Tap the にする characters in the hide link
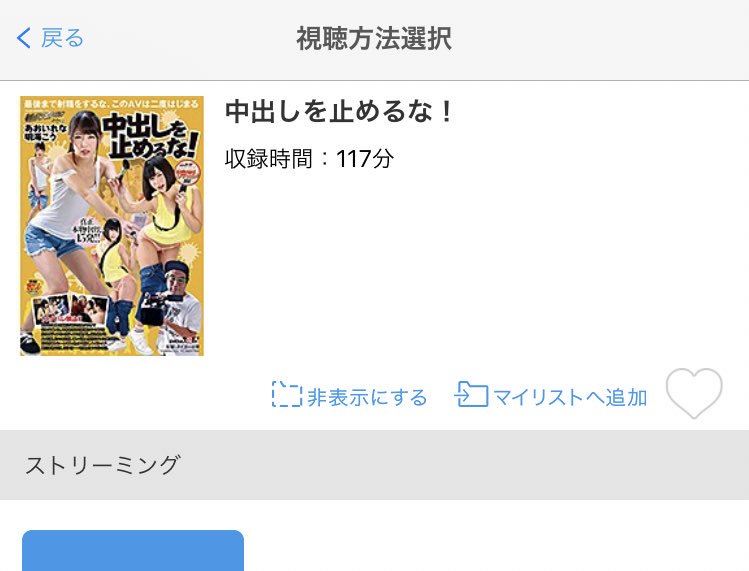This screenshot has width=749, height=571. [397, 397]
